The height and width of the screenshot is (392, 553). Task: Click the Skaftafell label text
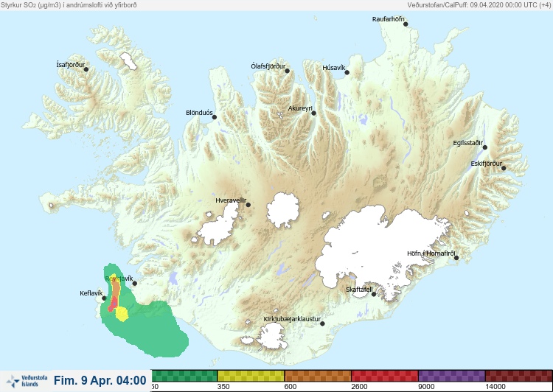click(x=359, y=290)
